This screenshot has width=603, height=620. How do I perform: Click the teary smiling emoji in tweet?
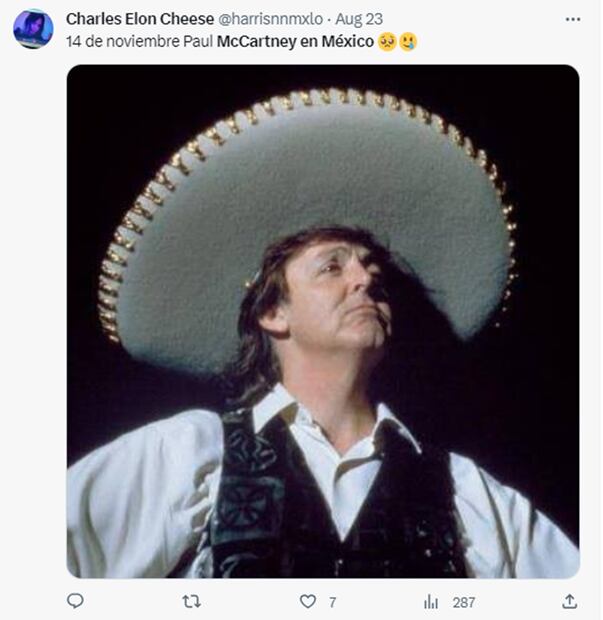coord(408,42)
